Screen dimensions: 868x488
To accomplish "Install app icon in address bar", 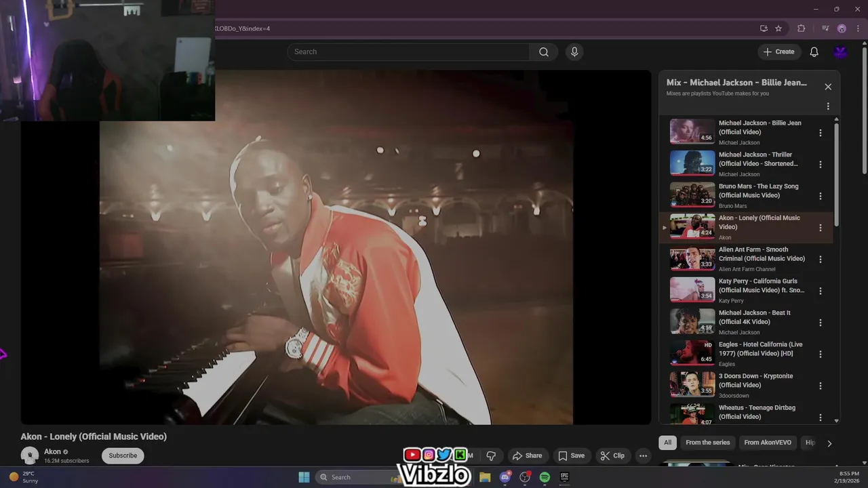I will click(x=764, y=28).
